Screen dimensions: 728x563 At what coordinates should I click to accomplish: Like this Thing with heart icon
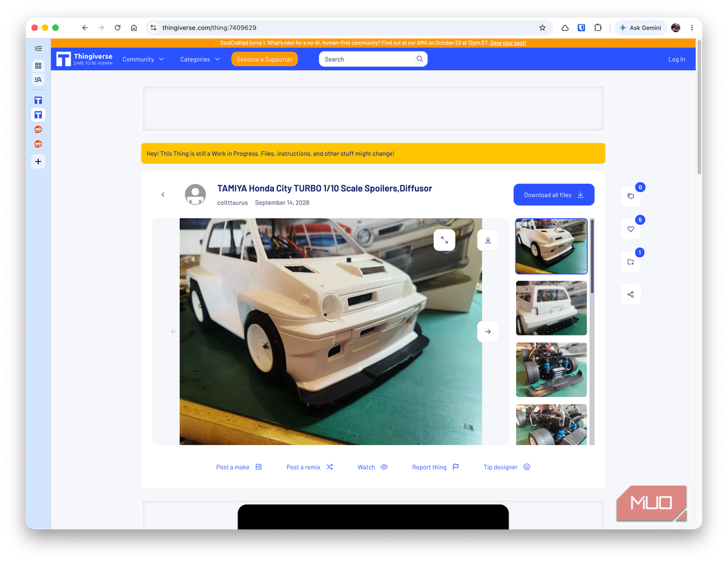[x=631, y=229]
